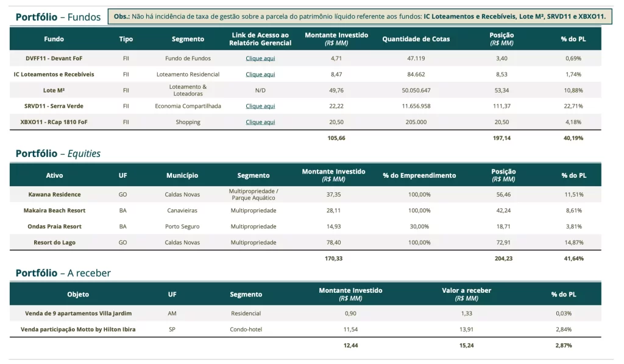Click the 'Portfólio – Fundos' heading
The height and width of the screenshot is (364, 624).
pos(58,17)
